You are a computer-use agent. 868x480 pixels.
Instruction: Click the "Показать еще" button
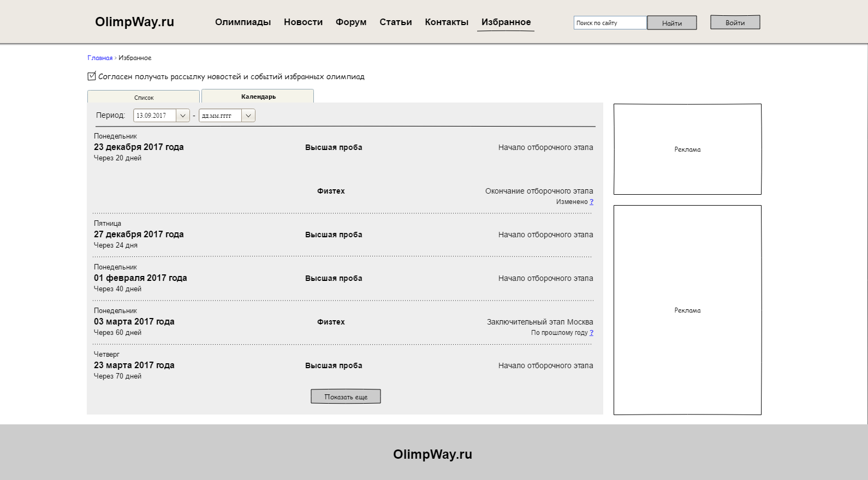pyautogui.click(x=346, y=397)
